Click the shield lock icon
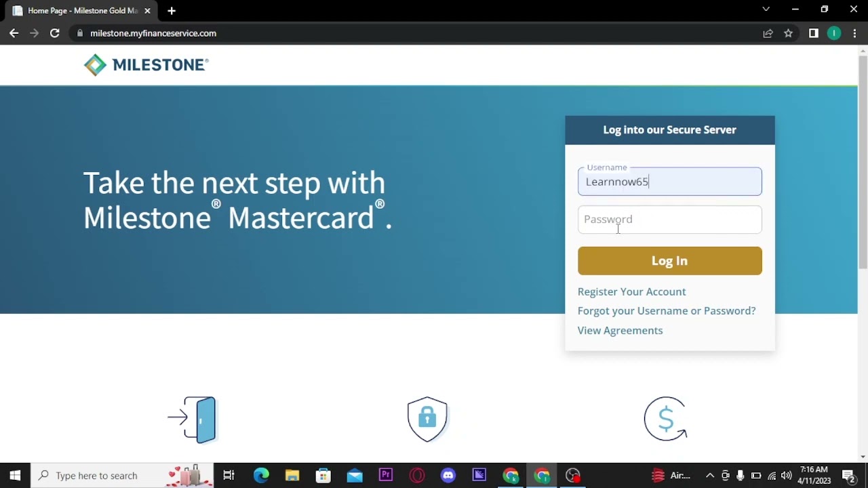This screenshot has width=868, height=488. tap(427, 420)
